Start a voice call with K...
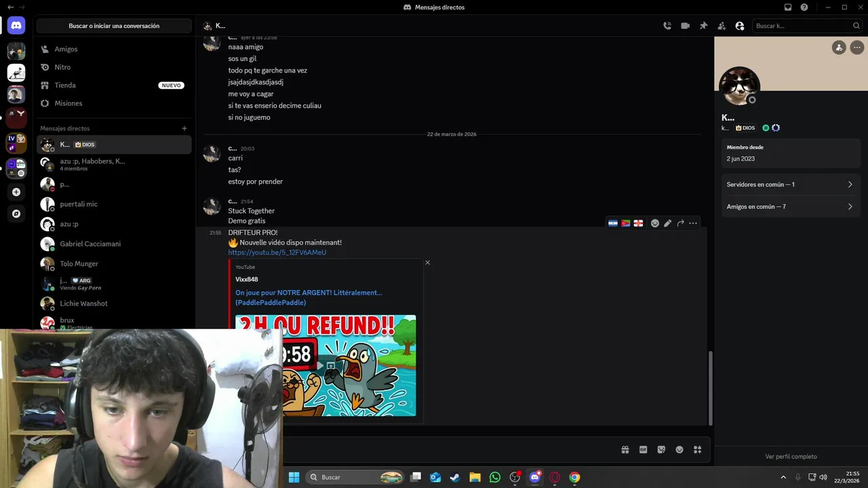Viewport: 868px width, 488px height. pyautogui.click(x=667, y=26)
